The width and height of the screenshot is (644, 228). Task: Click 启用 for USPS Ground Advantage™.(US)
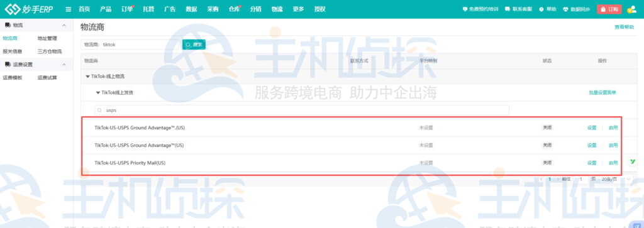click(x=613, y=128)
